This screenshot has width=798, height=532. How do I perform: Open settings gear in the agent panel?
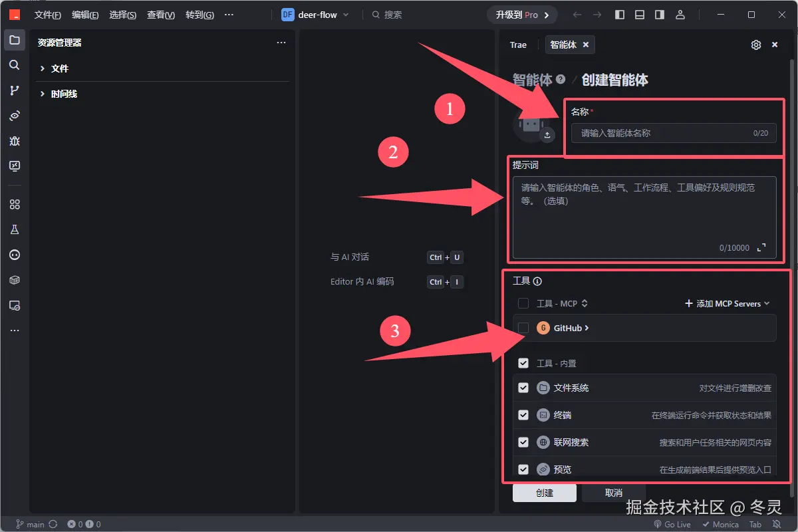coord(755,45)
